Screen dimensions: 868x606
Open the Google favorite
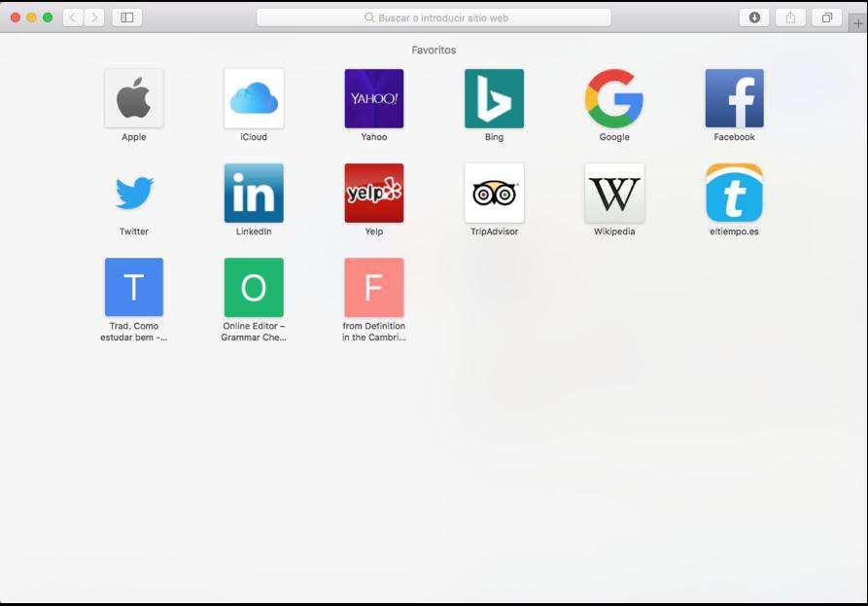pyautogui.click(x=614, y=98)
